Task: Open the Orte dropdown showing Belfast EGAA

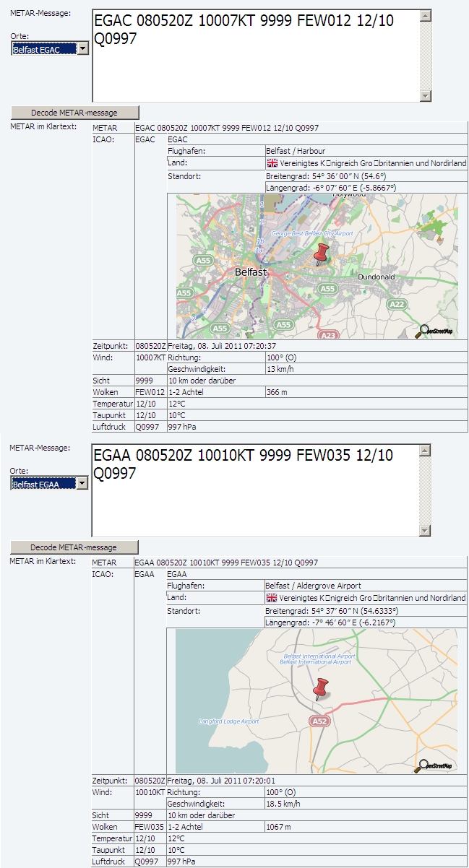Action: coord(50,484)
